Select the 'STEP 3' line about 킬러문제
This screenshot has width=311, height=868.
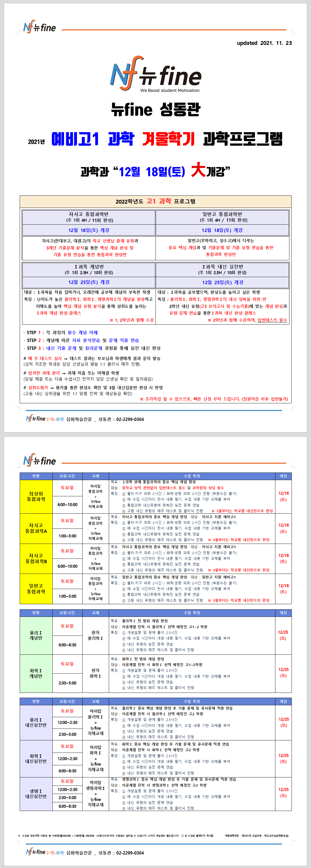[x=92, y=348]
